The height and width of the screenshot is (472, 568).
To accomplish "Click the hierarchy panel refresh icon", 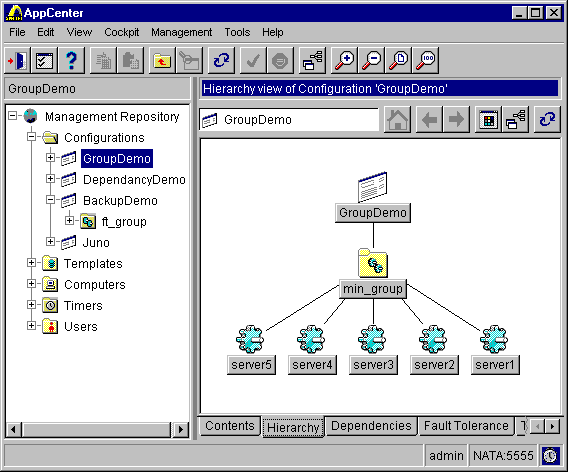I will tap(547, 120).
